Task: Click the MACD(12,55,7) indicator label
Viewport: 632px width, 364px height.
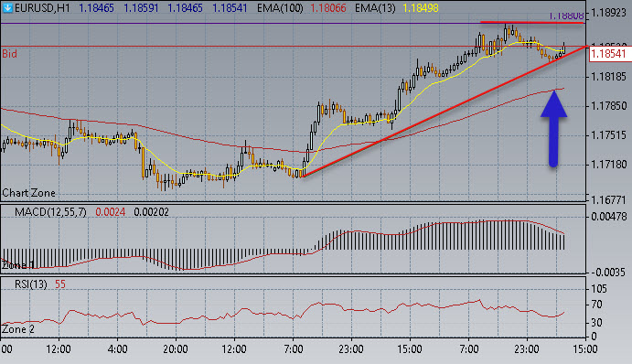Action: (50, 212)
